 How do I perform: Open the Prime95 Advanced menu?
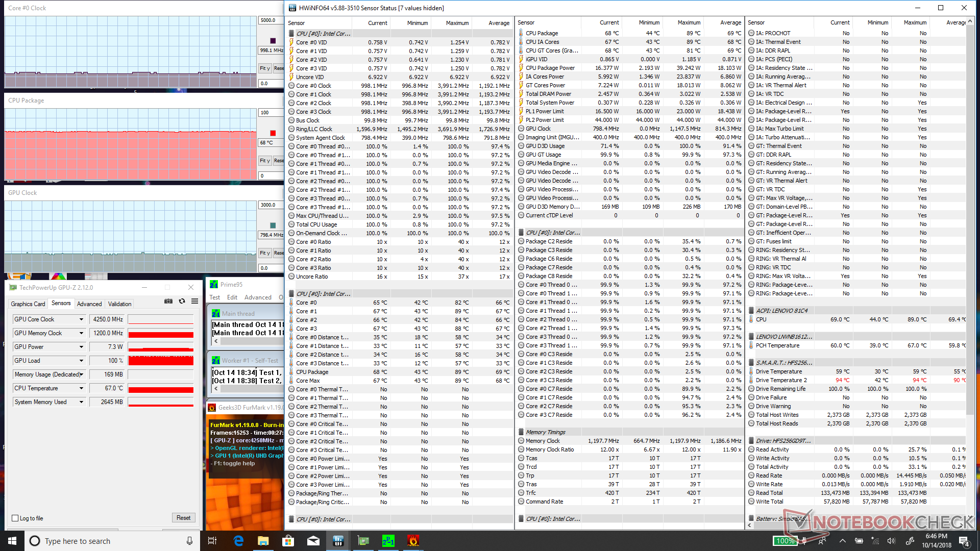coord(258,297)
